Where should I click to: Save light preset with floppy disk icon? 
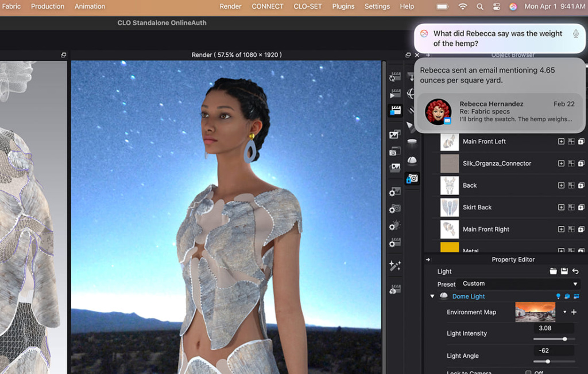tap(564, 271)
